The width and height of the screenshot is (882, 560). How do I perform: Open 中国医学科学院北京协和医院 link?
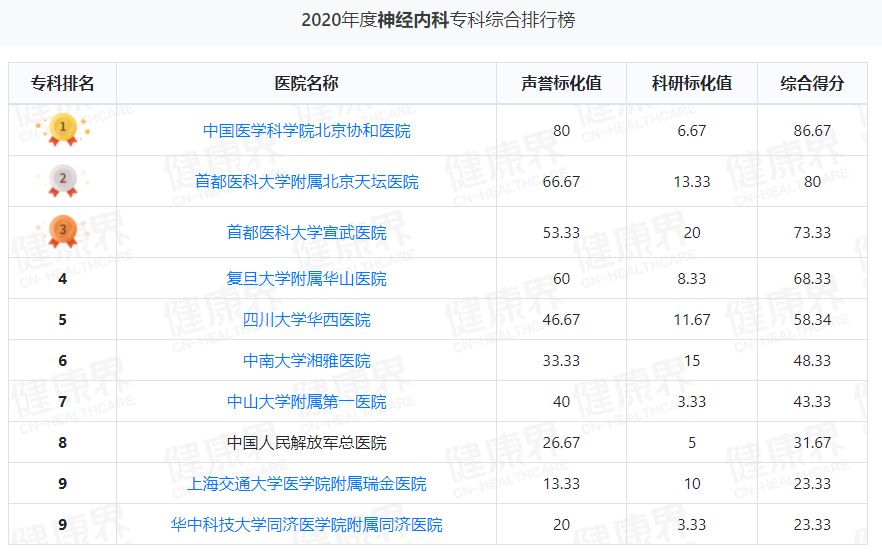click(x=307, y=130)
